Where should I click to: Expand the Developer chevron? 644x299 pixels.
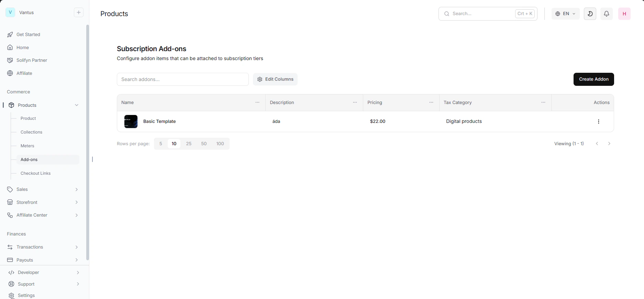click(78, 273)
